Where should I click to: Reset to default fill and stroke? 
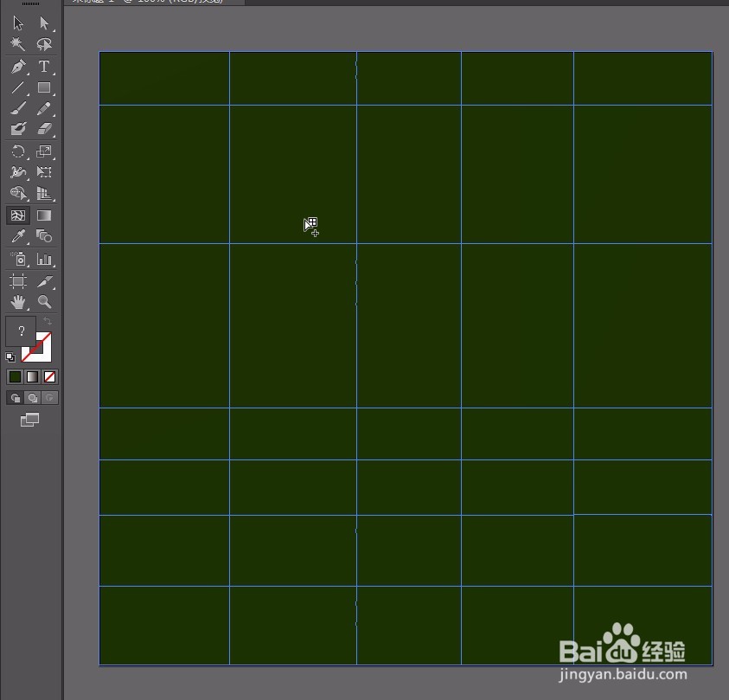click(x=9, y=356)
